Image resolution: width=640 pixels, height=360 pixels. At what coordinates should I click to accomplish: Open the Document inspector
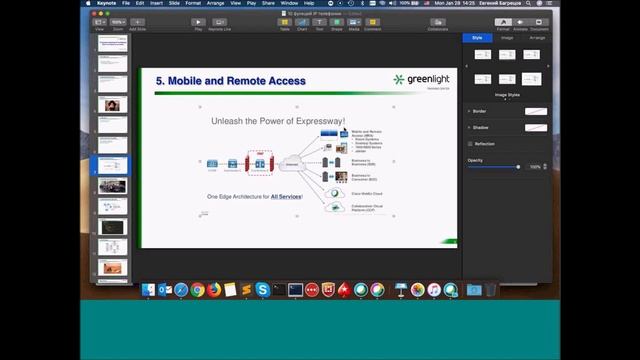point(539,22)
